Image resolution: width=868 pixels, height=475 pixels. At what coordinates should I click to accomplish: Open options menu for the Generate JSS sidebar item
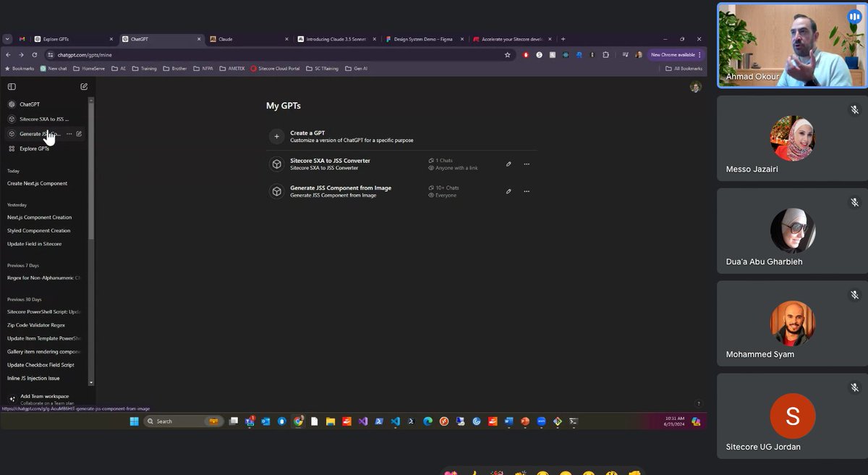click(69, 134)
